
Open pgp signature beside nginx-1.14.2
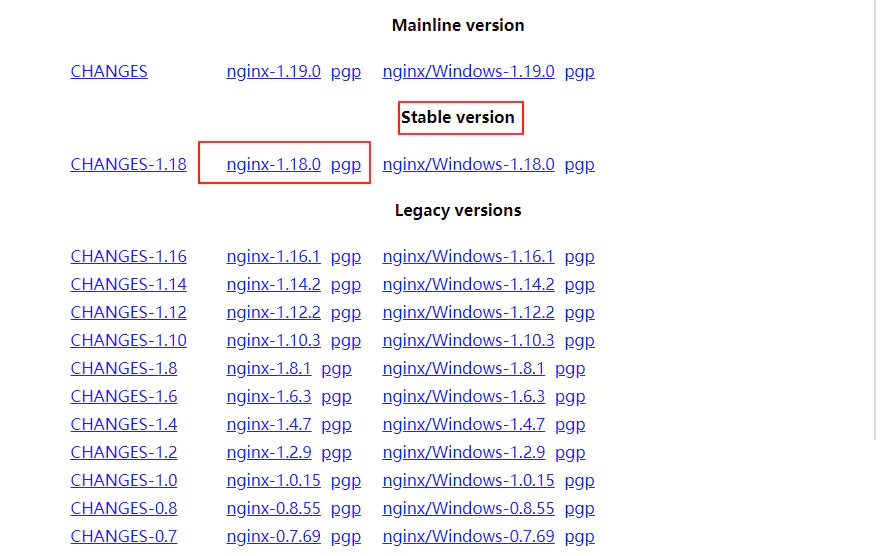point(346,286)
